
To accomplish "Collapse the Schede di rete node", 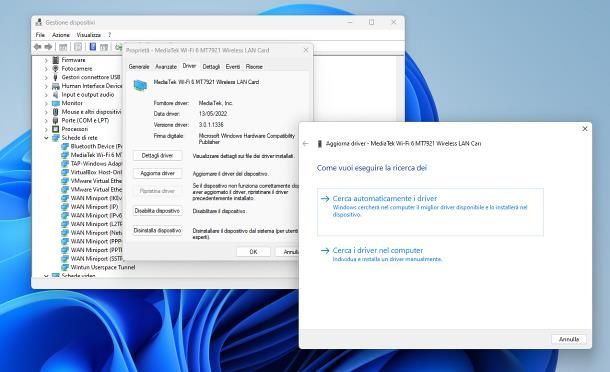I will [46, 138].
